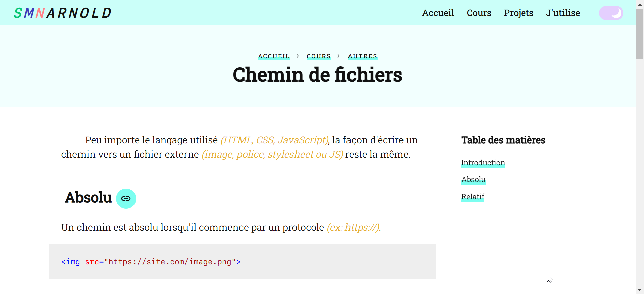Go to the Projets navigation page
The image size is (644, 294).
[519, 13]
